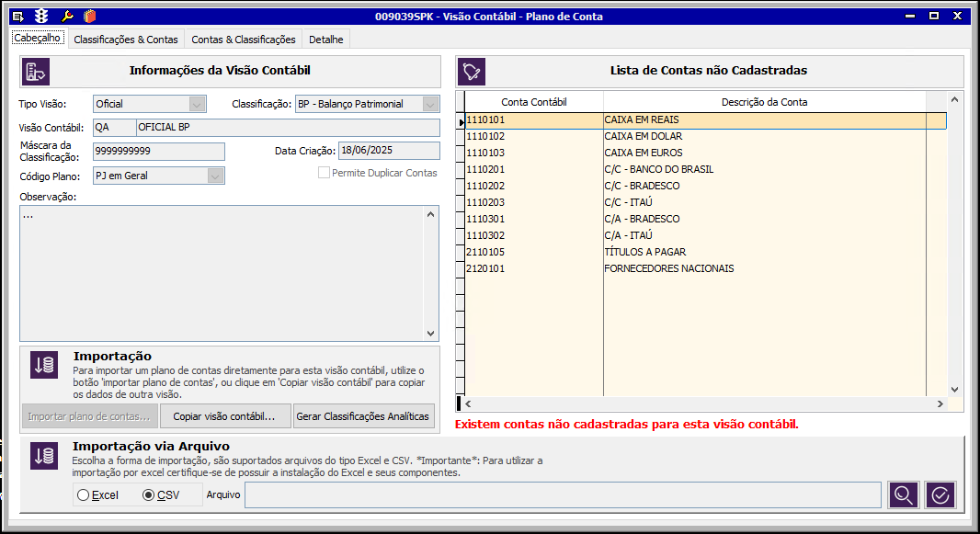Select the C/C - ITAÚ row
This screenshot has height=534, width=980.
[x=706, y=202]
